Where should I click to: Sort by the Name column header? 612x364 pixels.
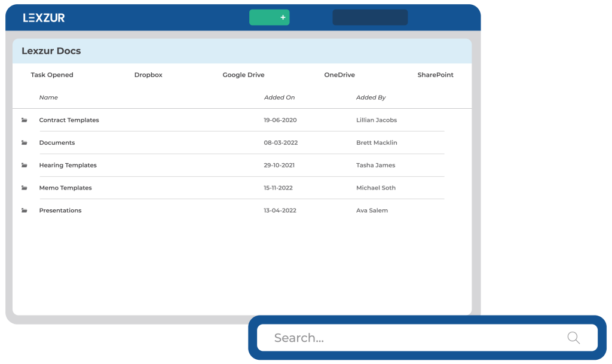tap(48, 97)
